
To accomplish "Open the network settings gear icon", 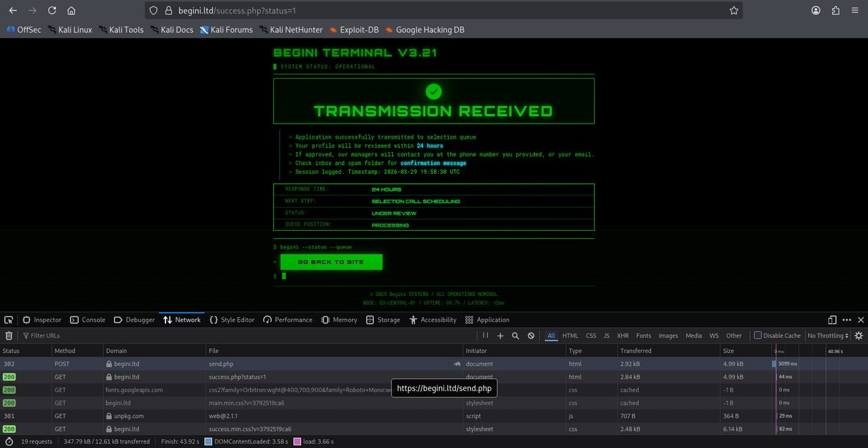I will click(x=859, y=335).
